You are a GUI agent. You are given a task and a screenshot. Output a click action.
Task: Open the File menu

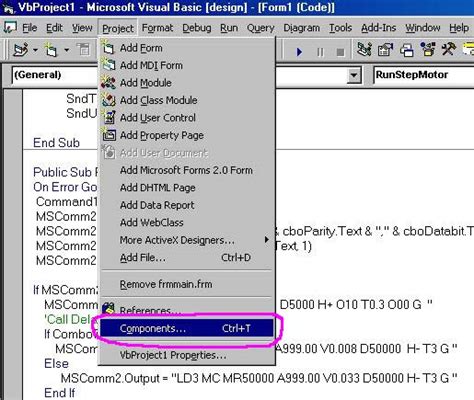point(30,28)
